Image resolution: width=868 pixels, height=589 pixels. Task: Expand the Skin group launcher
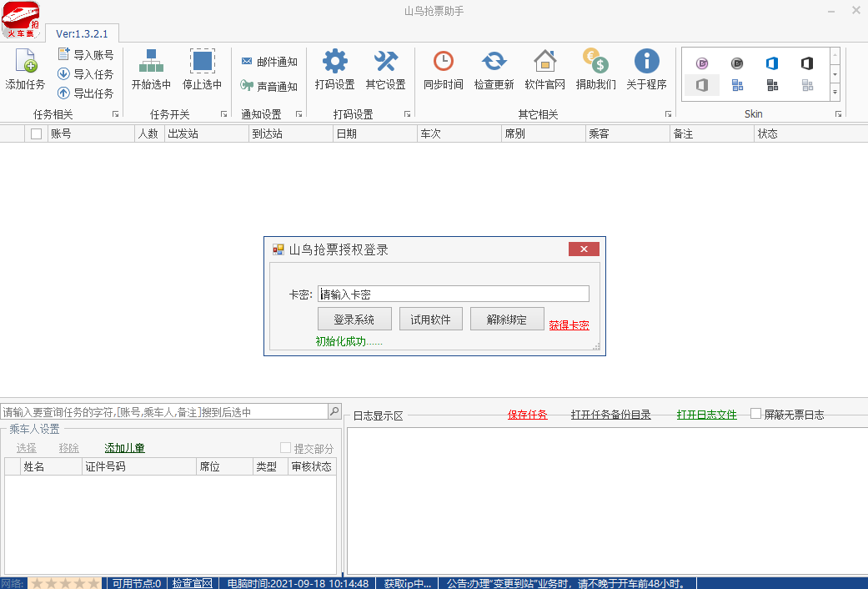point(839,114)
